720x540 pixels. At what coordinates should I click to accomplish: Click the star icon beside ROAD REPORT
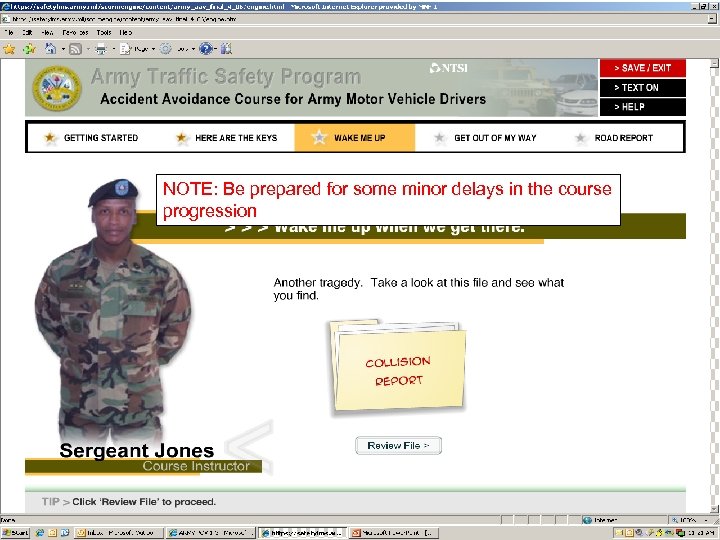click(580, 138)
